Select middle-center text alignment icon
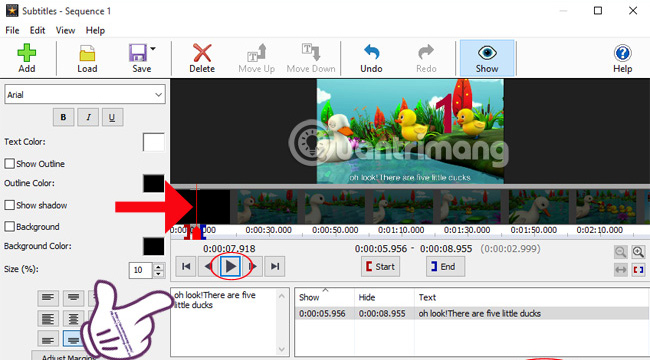This screenshot has height=360, width=650. point(73,319)
